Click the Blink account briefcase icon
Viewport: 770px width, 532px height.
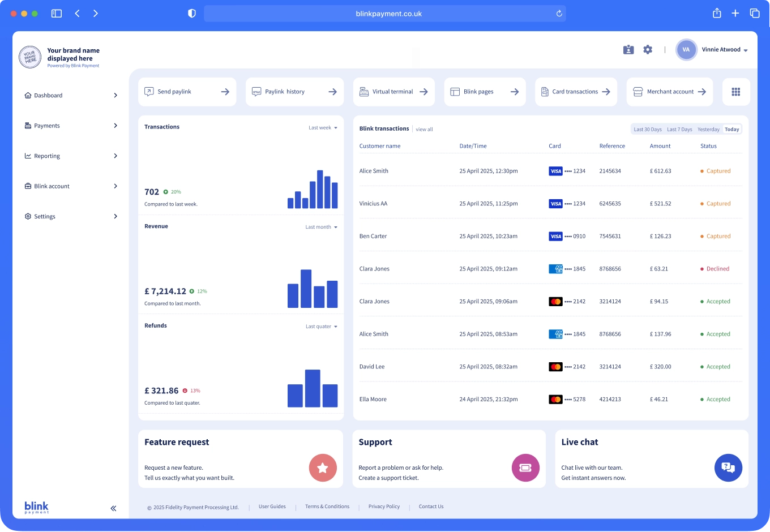(28, 186)
